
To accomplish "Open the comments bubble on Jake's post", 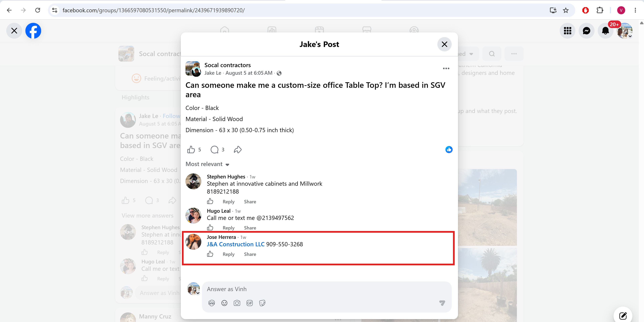I will coord(214,150).
